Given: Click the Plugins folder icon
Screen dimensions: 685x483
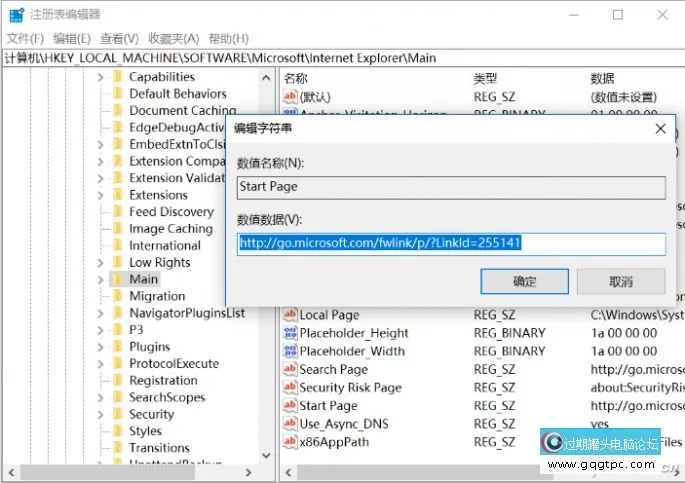Looking at the screenshot, I should 117,347.
